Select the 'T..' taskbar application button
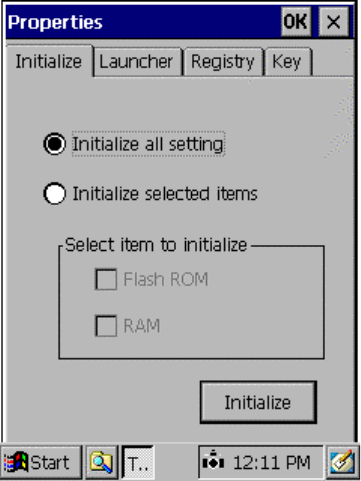The width and height of the screenshot is (361, 481). pos(138,462)
